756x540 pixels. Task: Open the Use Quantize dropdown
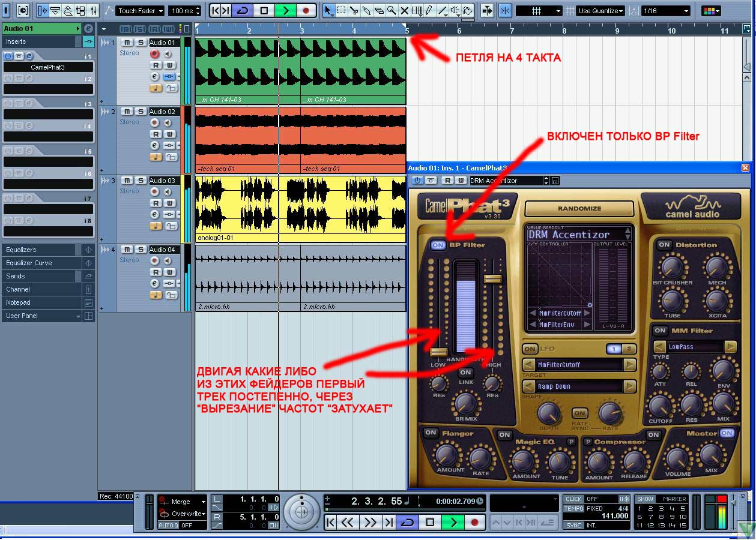click(600, 11)
